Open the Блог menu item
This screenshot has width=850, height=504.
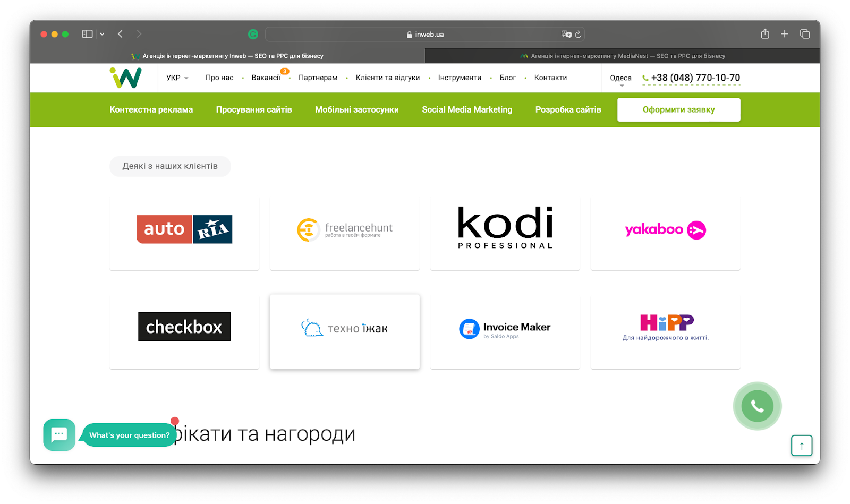[508, 78]
